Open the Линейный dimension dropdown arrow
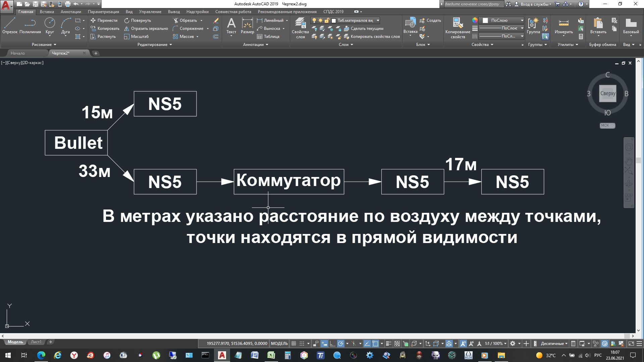 287,20
